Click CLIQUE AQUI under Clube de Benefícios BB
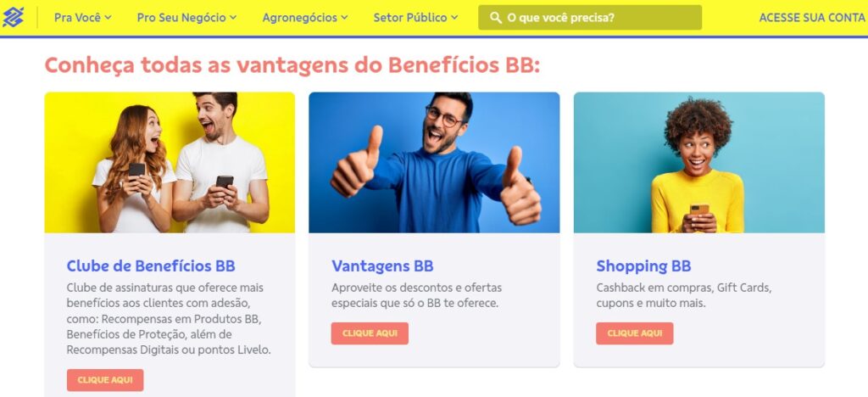868x397 pixels. [x=105, y=380]
